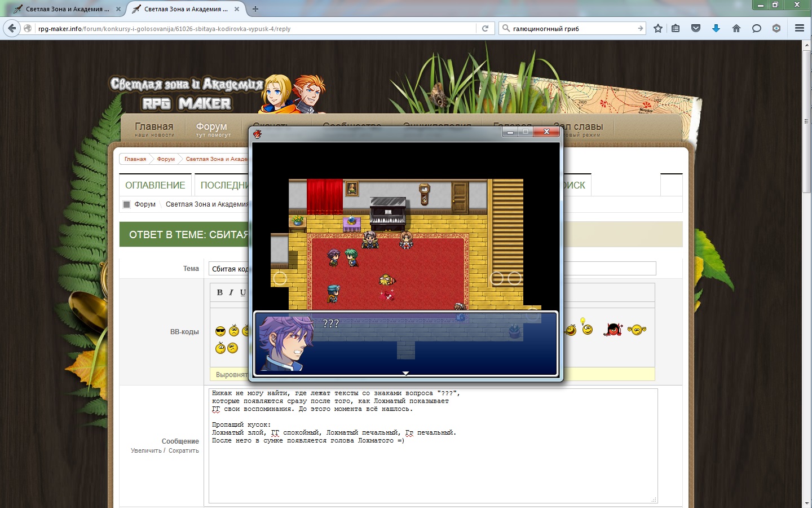Click the page vertical scrollbar thumb

click(807, 121)
